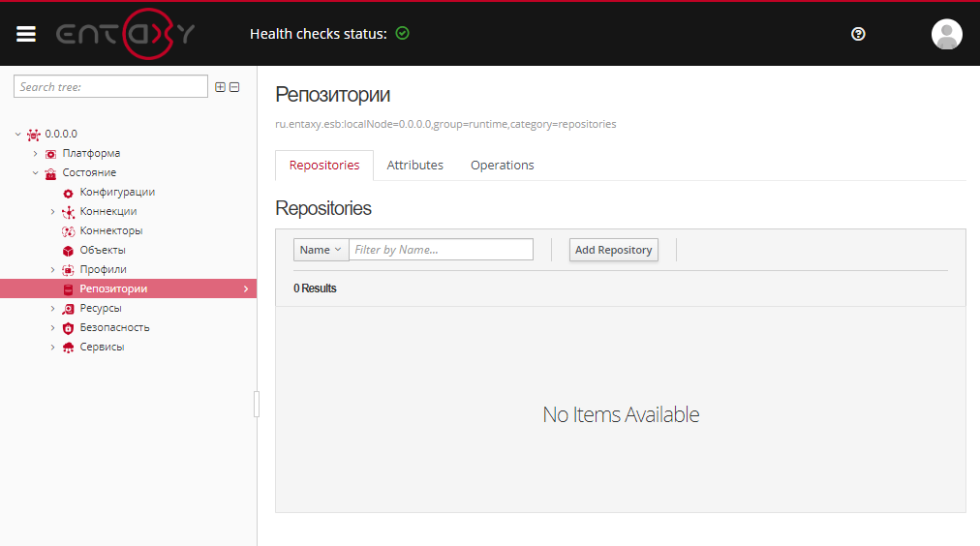Switch to the Repositories tab
The width and height of the screenshot is (980, 546).
pos(324,165)
